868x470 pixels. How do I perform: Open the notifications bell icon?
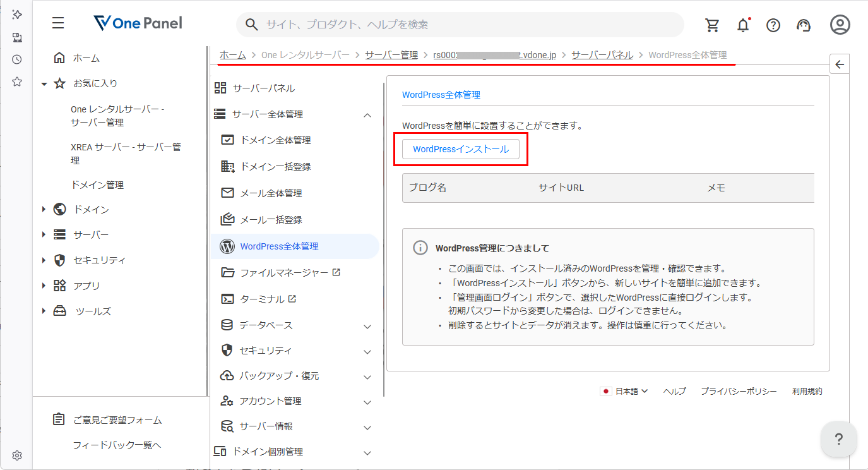[x=743, y=25]
